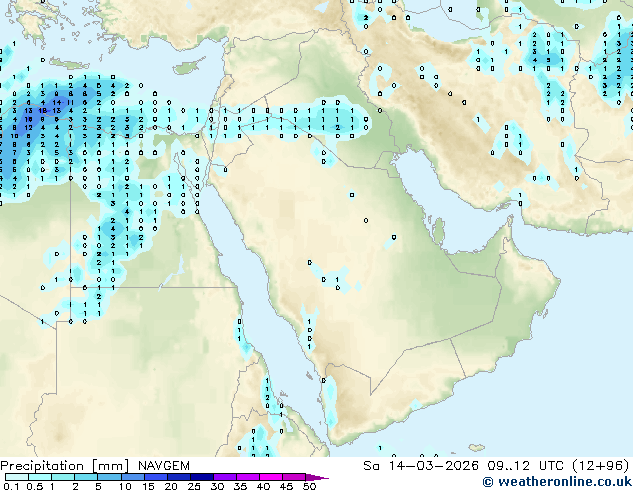
Task: Click the legend value label 0.5
Action: pyautogui.click(x=35, y=486)
